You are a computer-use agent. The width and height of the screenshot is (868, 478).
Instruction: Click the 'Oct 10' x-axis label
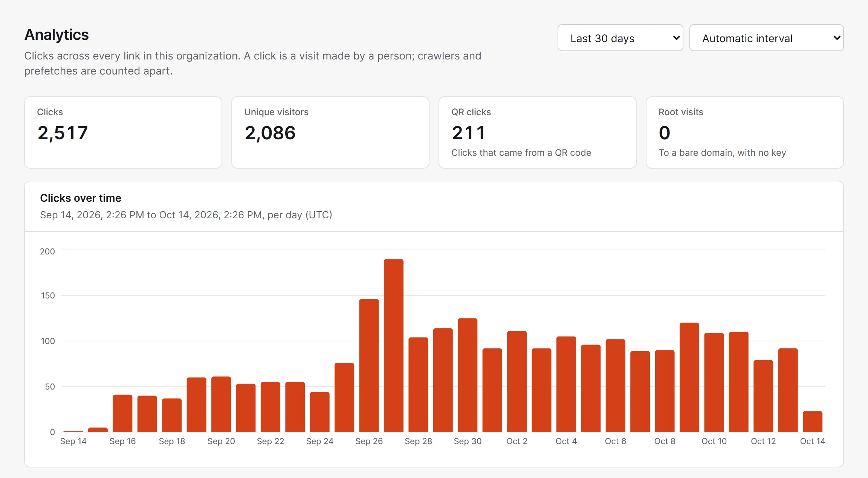(x=714, y=441)
